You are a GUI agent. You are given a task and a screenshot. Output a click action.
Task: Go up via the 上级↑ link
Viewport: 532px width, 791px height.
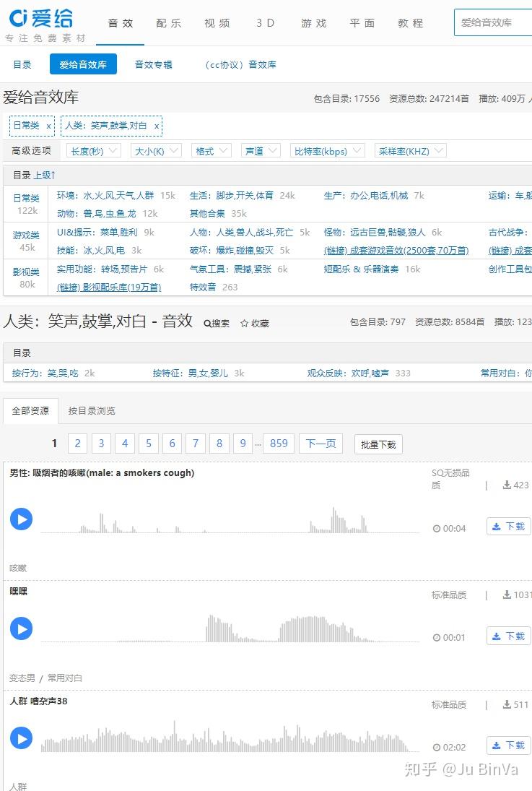(x=44, y=175)
